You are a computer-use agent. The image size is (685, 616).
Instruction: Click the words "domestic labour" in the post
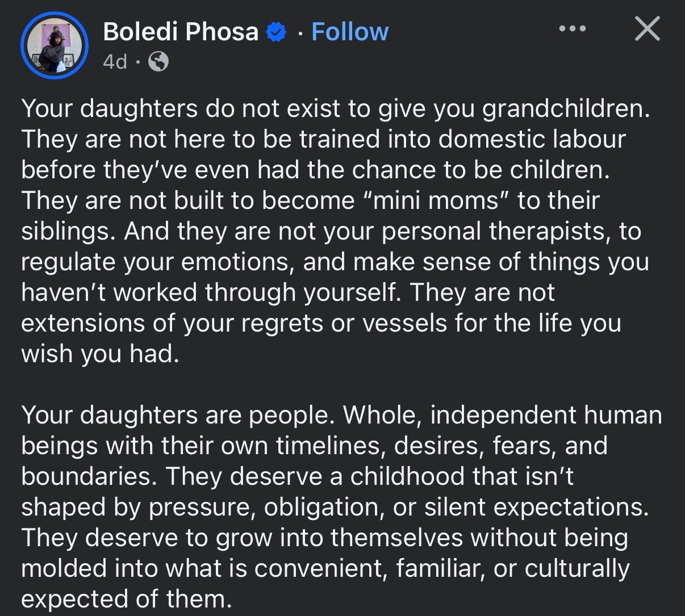[532, 140]
